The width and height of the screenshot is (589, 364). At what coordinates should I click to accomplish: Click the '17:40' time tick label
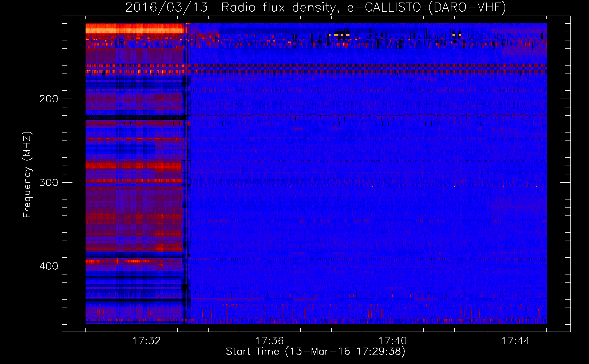pos(392,341)
